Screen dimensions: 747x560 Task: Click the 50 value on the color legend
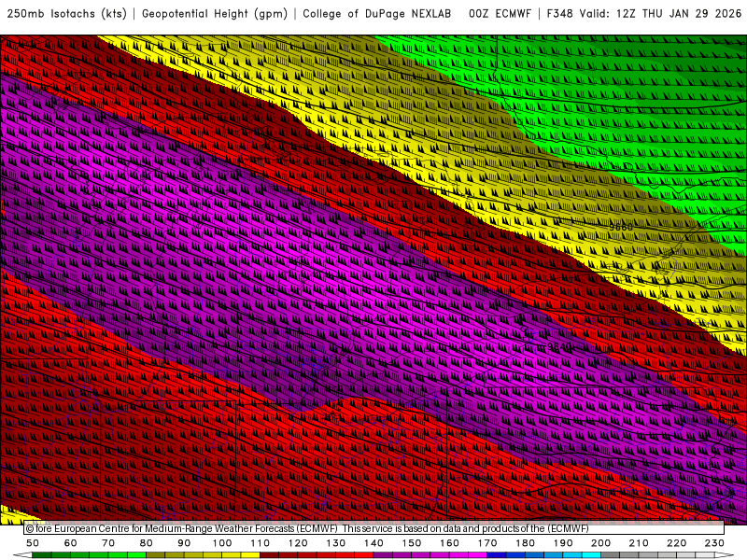[x=33, y=543]
